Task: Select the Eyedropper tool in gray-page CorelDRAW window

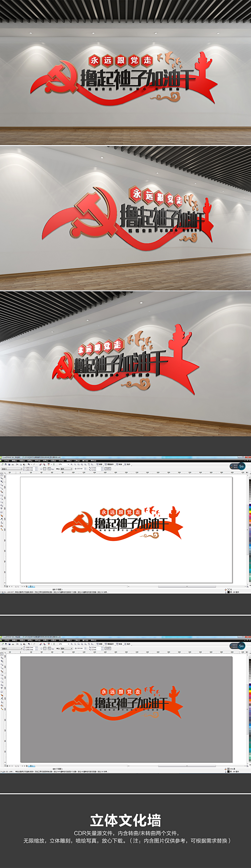Action: pyautogui.click(x=2, y=698)
